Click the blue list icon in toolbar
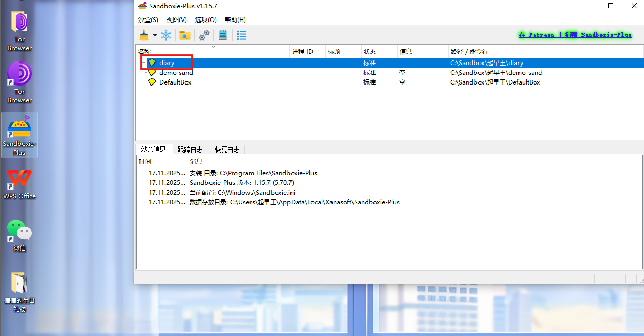 [x=242, y=35]
